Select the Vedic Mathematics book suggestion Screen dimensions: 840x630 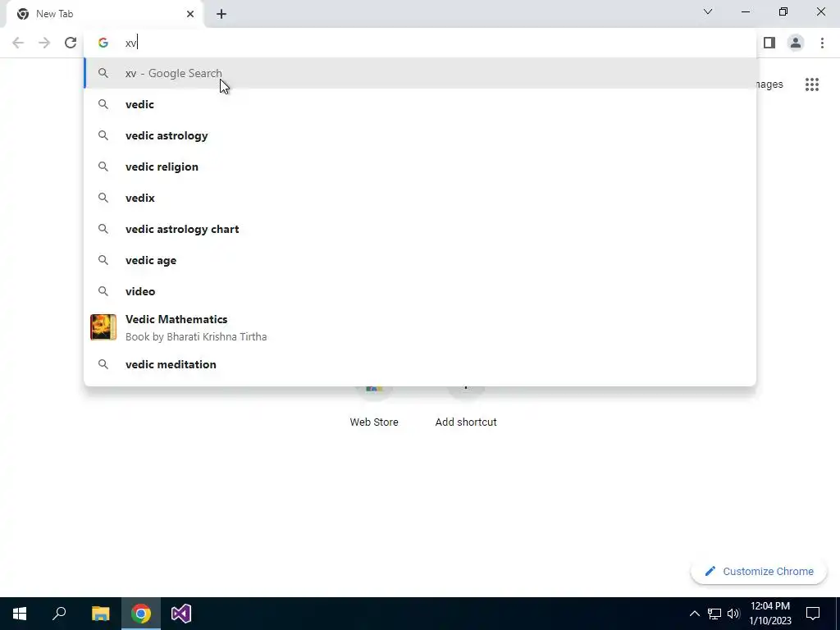(420, 327)
